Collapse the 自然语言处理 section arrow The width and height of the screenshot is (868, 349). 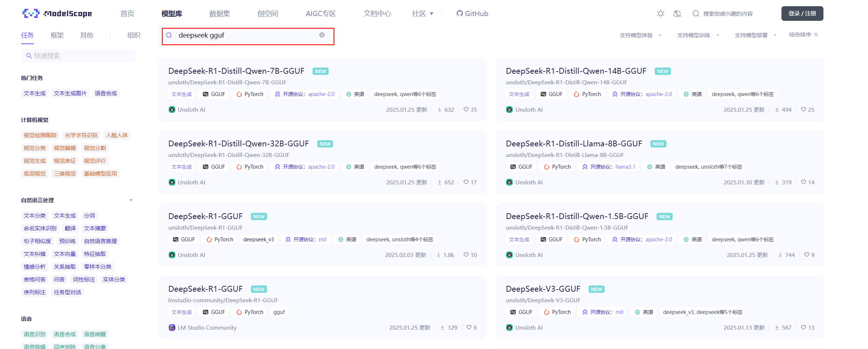pyautogui.click(x=131, y=200)
